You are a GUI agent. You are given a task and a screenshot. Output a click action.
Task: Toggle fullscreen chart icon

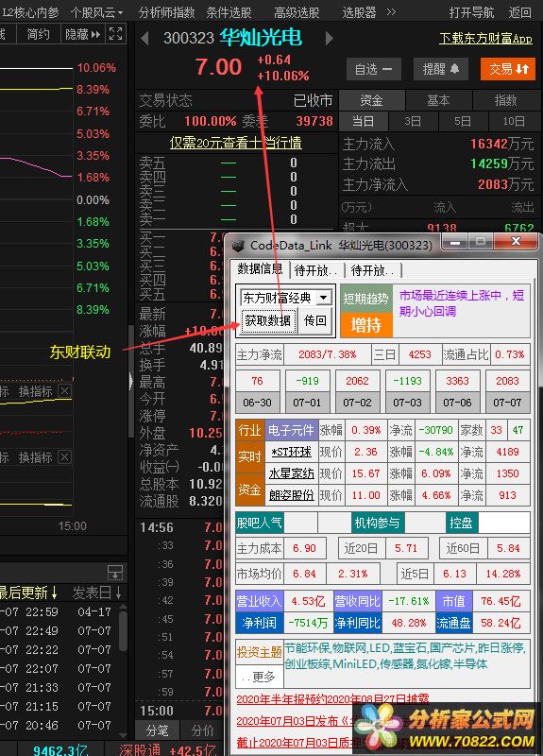pyautogui.click(x=115, y=34)
